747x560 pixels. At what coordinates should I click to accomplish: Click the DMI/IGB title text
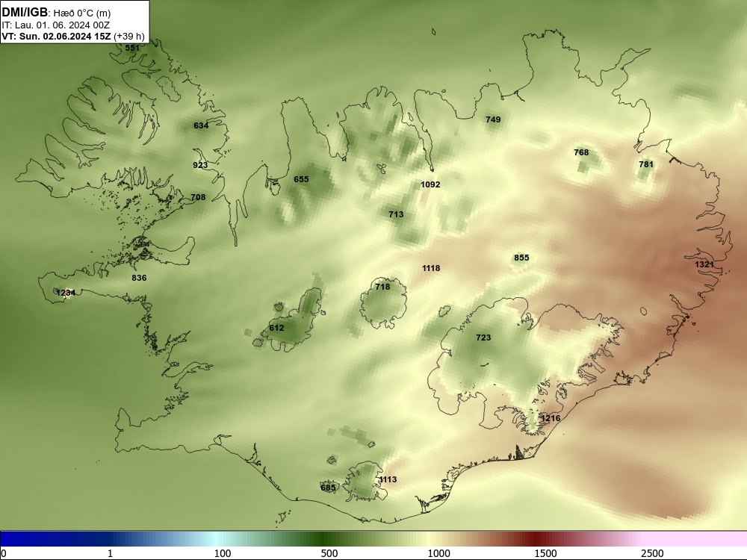click(x=25, y=12)
